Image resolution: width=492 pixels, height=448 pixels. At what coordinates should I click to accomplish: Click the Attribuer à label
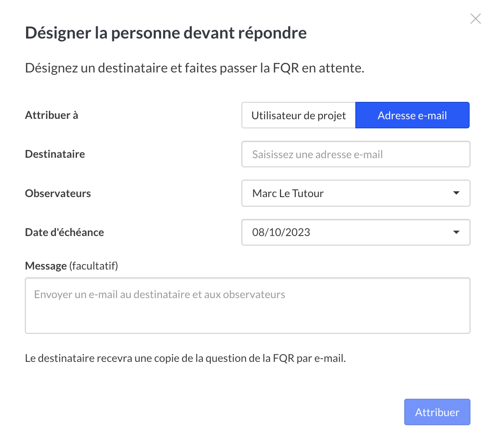point(51,115)
